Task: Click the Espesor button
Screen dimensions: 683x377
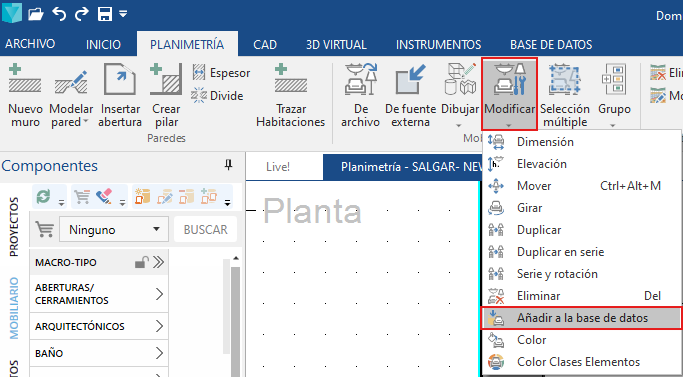Action: coord(221,73)
